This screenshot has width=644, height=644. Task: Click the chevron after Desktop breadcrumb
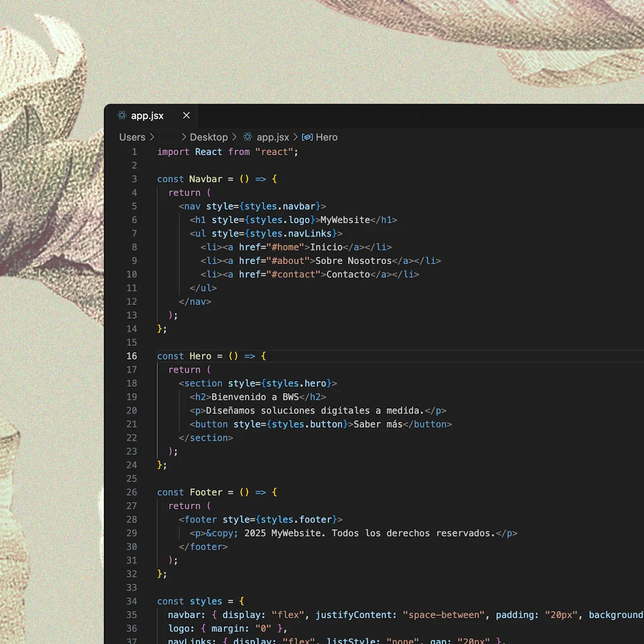pos(235,136)
